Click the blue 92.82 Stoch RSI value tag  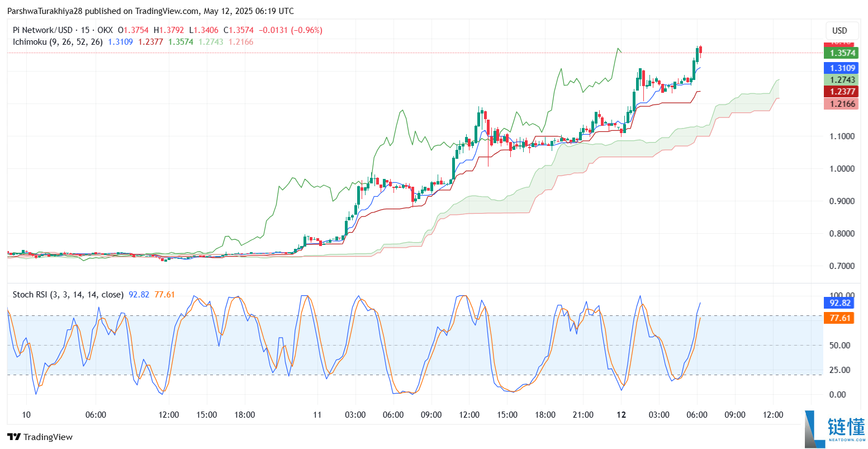click(839, 303)
